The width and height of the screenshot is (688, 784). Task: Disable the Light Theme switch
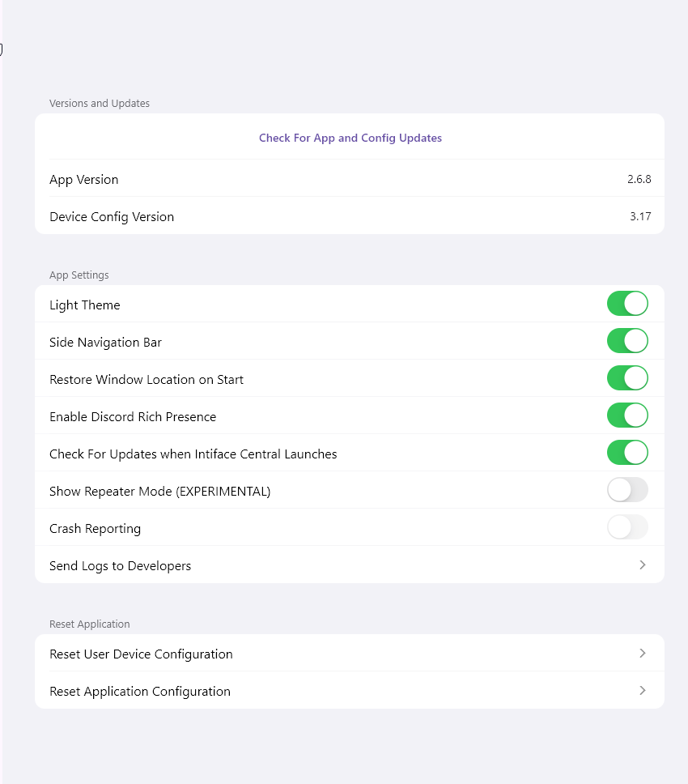pyautogui.click(x=627, y=304)
